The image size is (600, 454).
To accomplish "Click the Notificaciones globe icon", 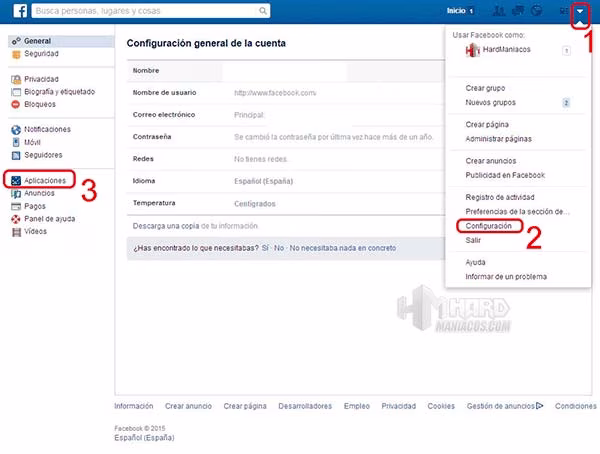I will coord(16,130).
